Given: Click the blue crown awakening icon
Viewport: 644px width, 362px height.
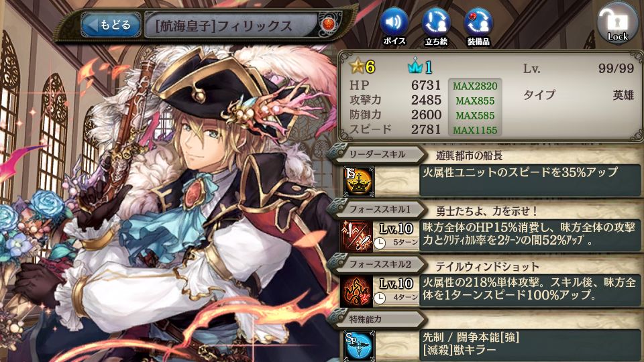Looking at the screenshot, I should [415, 66].
